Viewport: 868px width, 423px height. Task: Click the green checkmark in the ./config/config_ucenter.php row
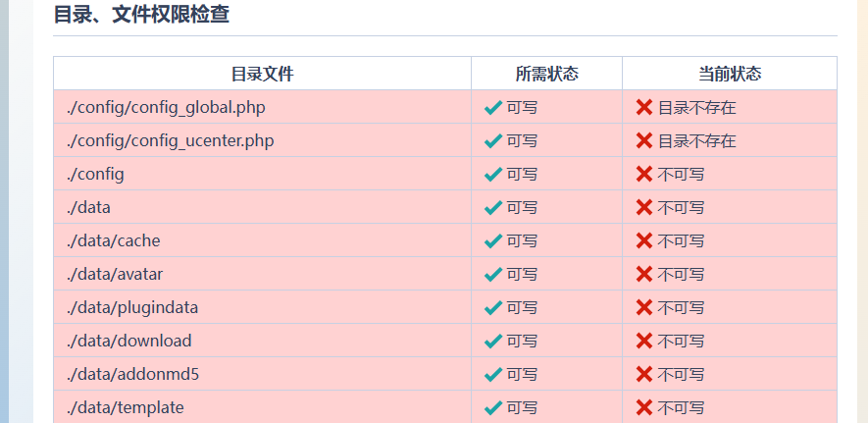tap(492, 140)
